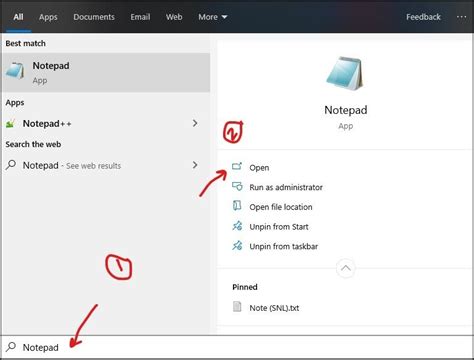This screenshot has height=360, width=474.
Task: Select the Email tab
Action: coord(140,17)
